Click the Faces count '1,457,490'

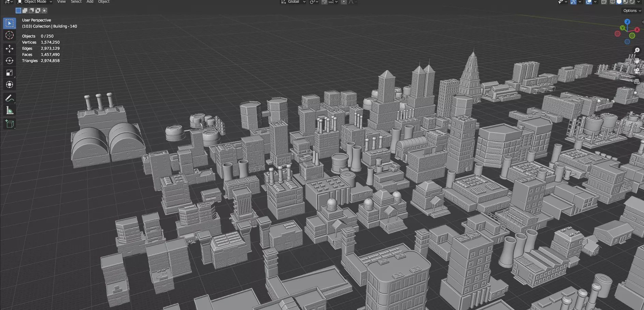point(50,55)
